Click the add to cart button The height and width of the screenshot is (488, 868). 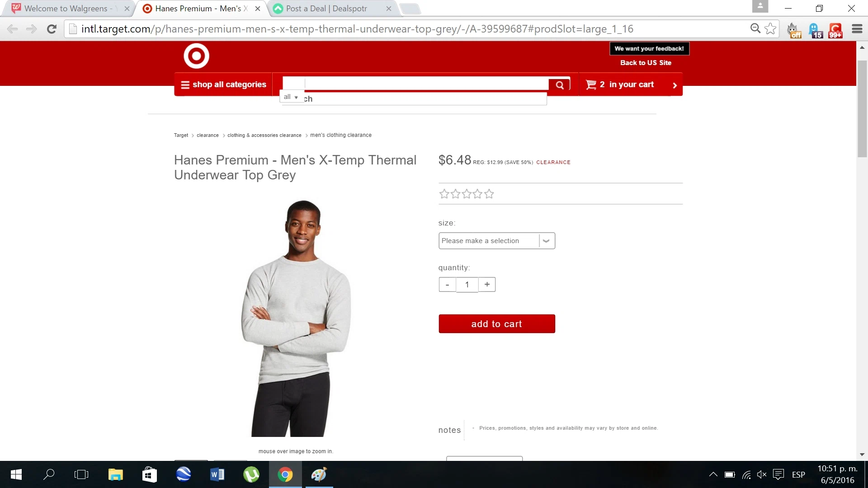[497, 324]
